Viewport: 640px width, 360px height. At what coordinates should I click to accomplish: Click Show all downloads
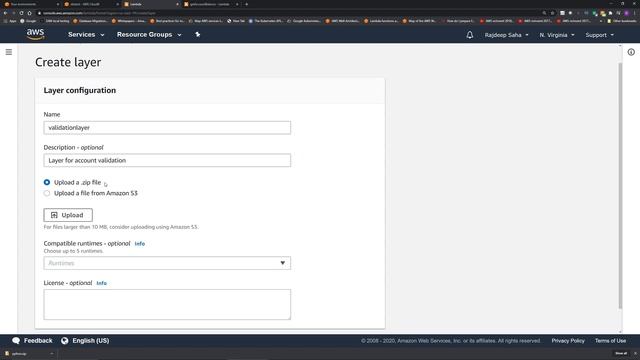[621, 353]
